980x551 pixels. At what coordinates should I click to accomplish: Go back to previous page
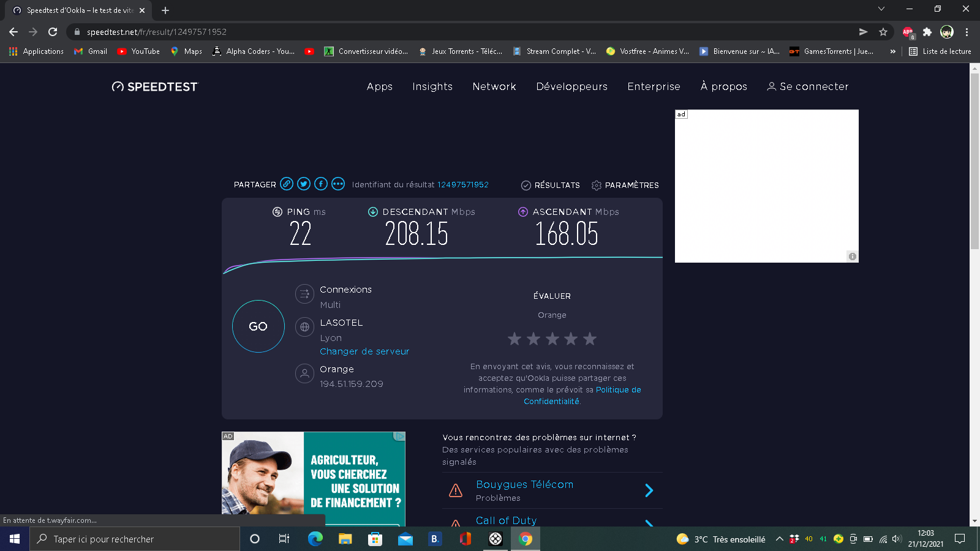pyautogui.click(x=13, y=32)
